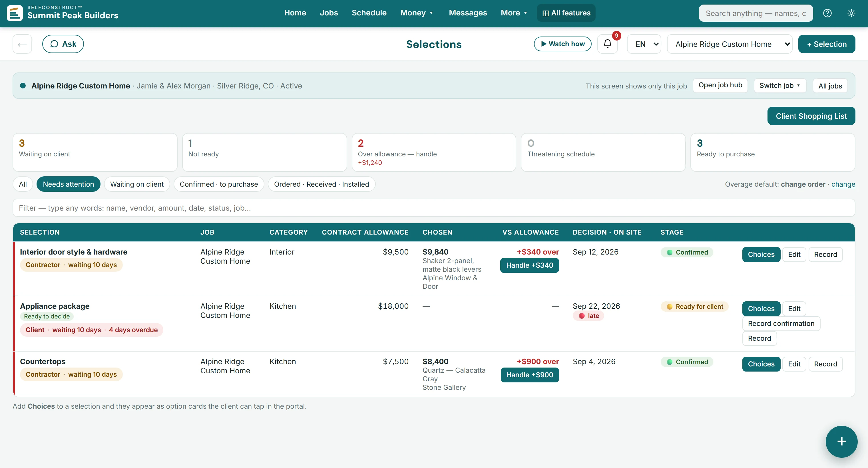
Task: Click the floating plus button
Action: (x=841, y=441)
